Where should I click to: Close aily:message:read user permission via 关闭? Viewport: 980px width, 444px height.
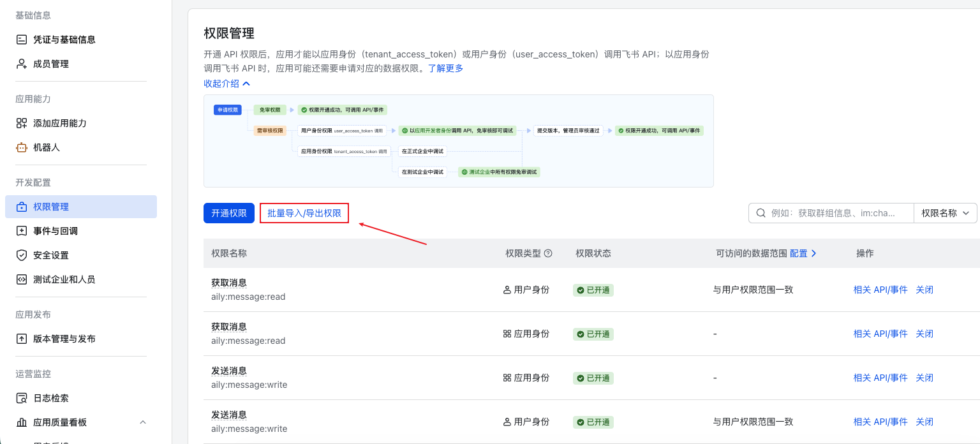(x=924, y=289)
